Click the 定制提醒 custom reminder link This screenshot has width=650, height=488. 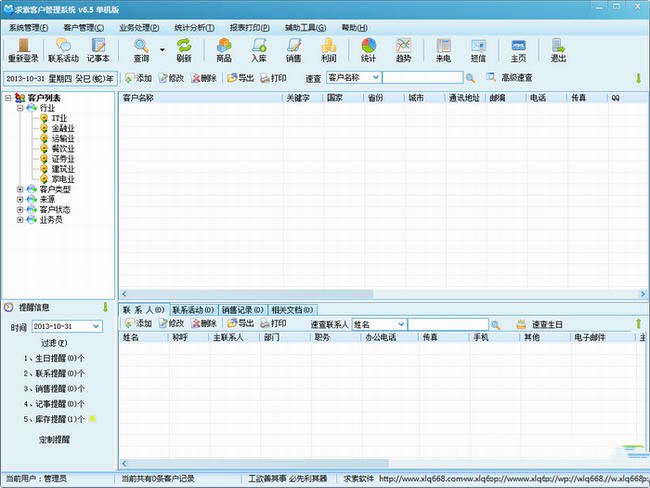(54, 439)
